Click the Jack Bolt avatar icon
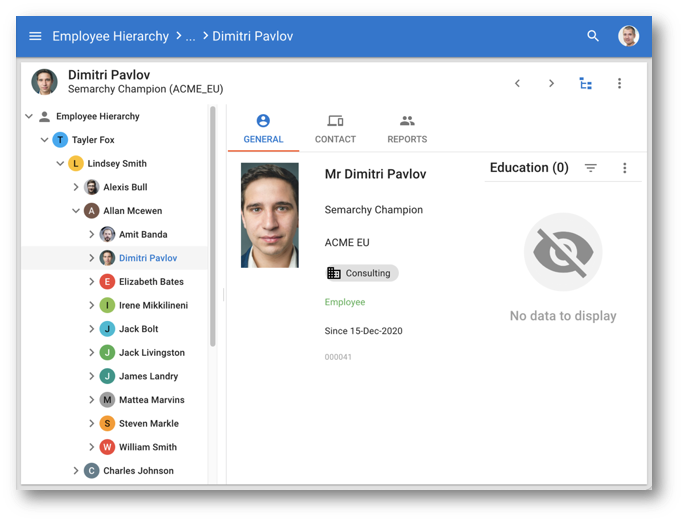Screen dimensions: 683x521 [107, 329]
